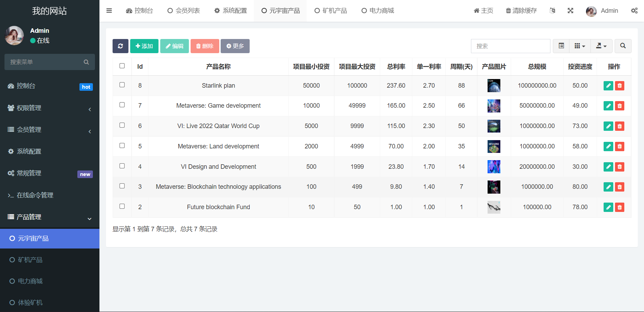Click the sidebar menu search icon
Image resolution: width=644 pixels, height=312 pixels.
pyautogui.click(x=86, y=62)
